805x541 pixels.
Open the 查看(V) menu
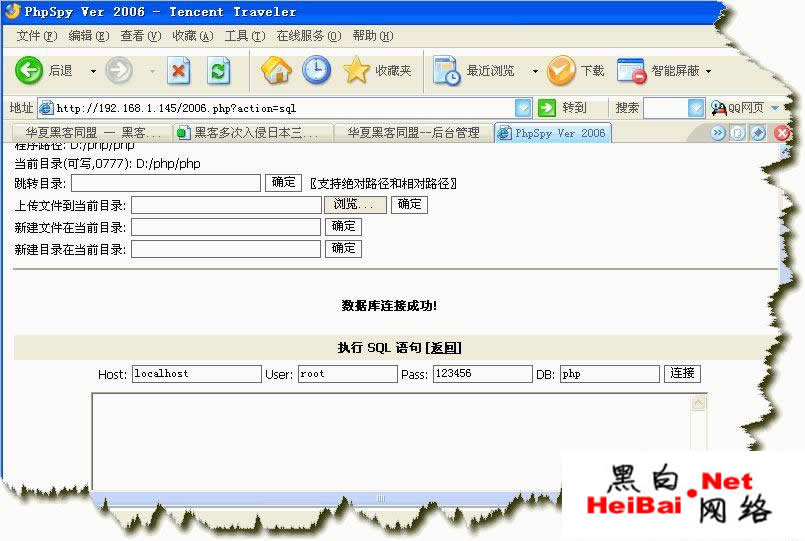(x=141, y=36)
